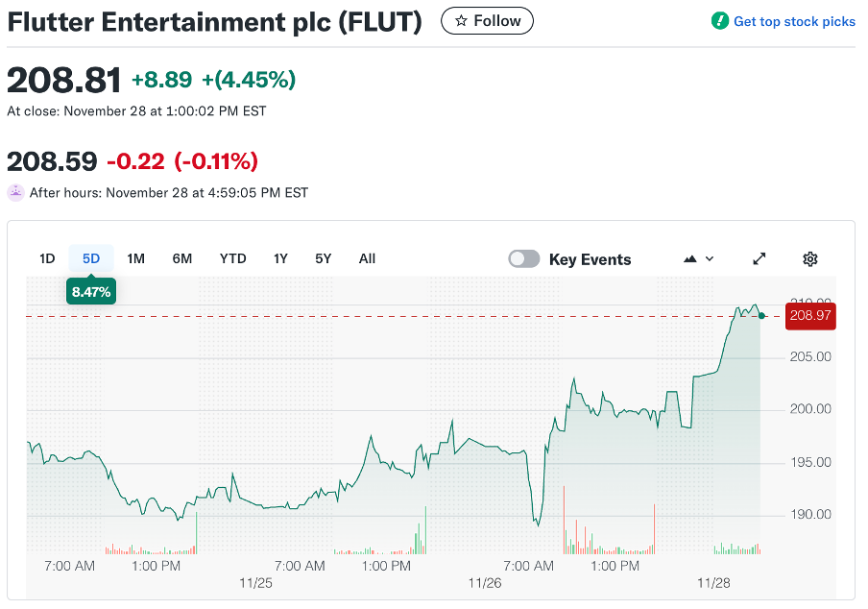
Task: Select the 5D time range
Action: tap(91, 258)
